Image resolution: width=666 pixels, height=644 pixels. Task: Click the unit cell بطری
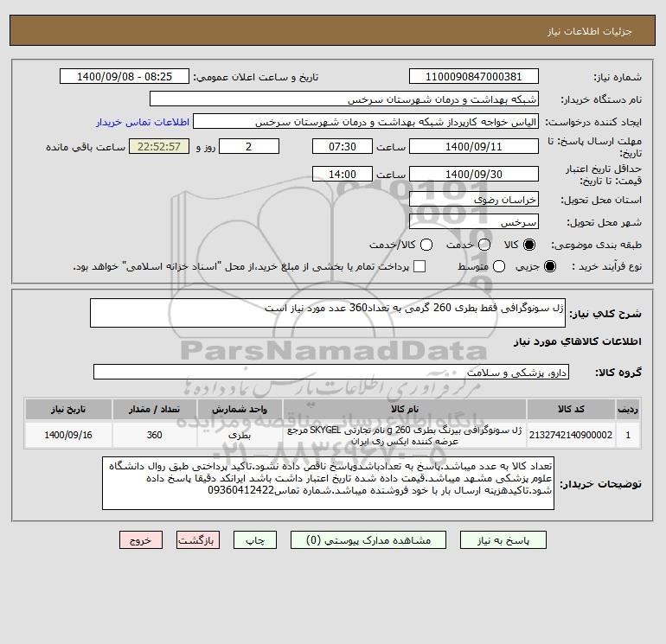click(x=240, y=435)
